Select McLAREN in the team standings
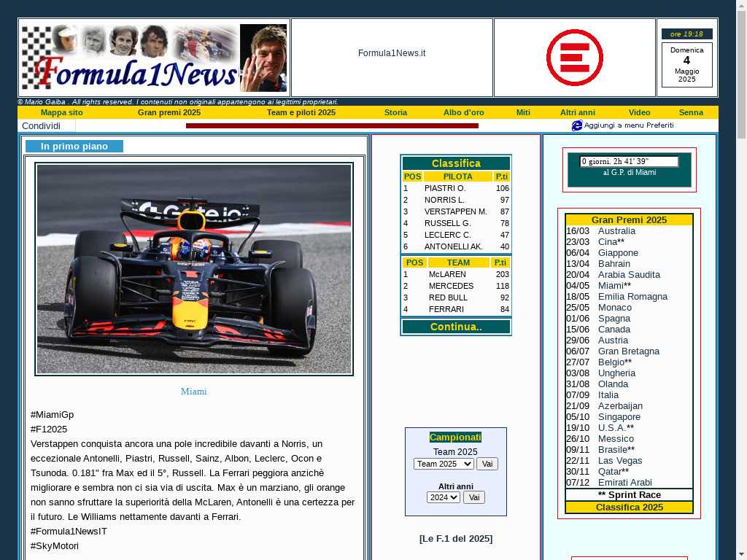747x560 pixels. [447, 274]
